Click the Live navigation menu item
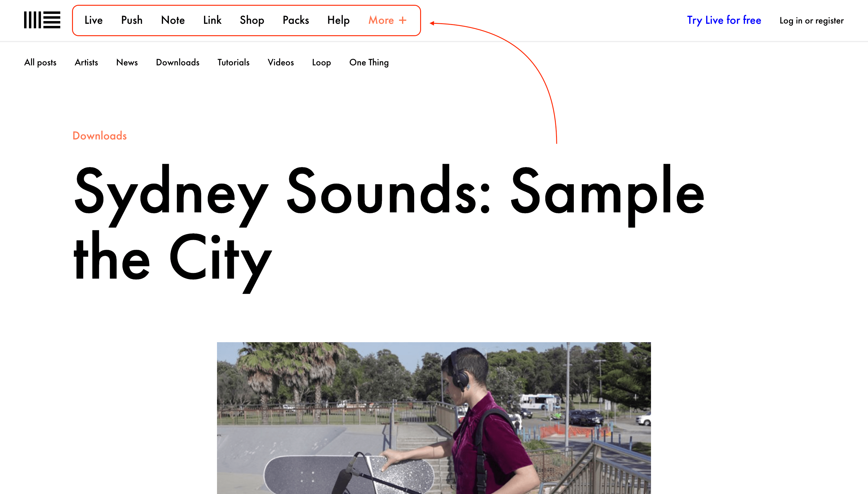The width and height of the screenshot is (868, 494). 93,20
